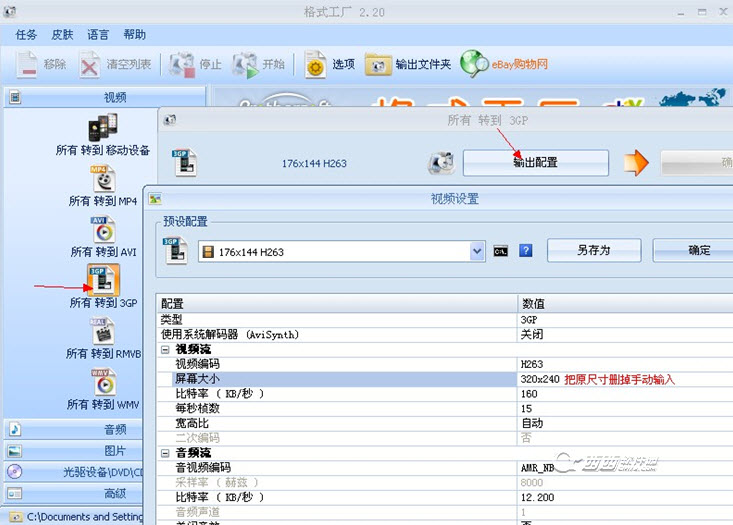733x525 pixels.
Task: Expand the 音频 category panel
Action: pyautogui.click(x=74, y=429)
